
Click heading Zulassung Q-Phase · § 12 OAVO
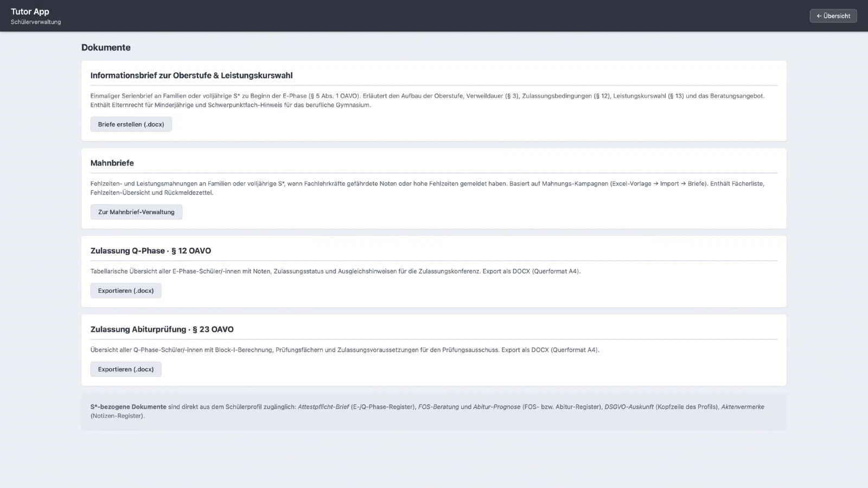pyautogui.click(x=151, y=251)
